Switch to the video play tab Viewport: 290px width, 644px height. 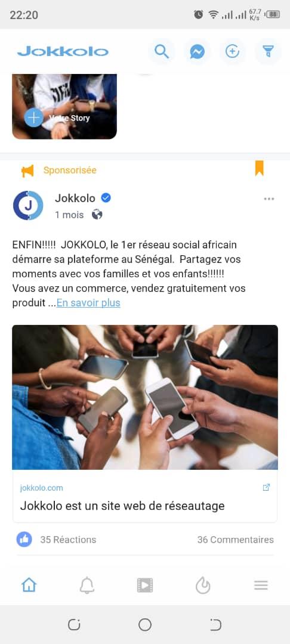pos(145,586)
